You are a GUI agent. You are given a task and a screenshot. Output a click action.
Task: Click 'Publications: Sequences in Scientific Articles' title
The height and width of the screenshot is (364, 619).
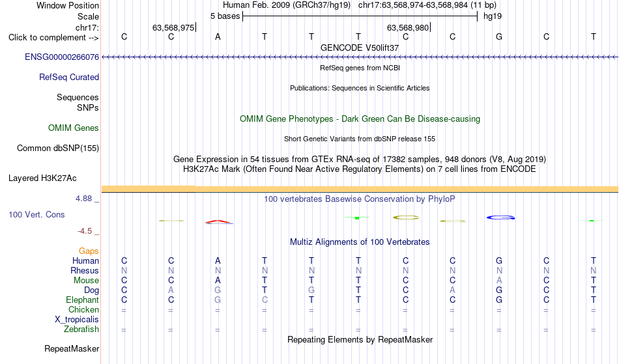360,88
